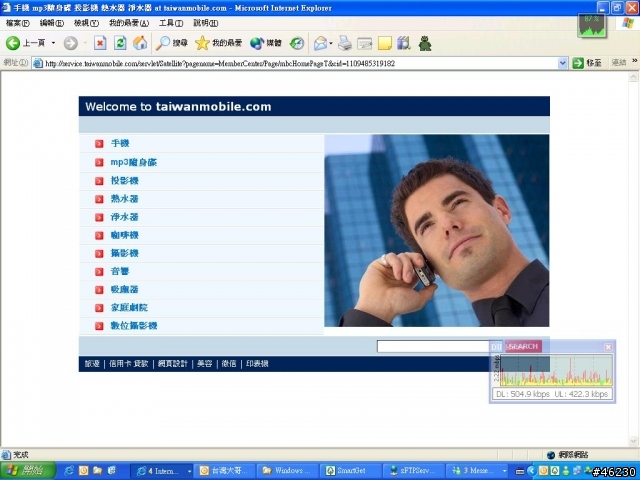Open the 咖啡機 link

coord(124,235)
